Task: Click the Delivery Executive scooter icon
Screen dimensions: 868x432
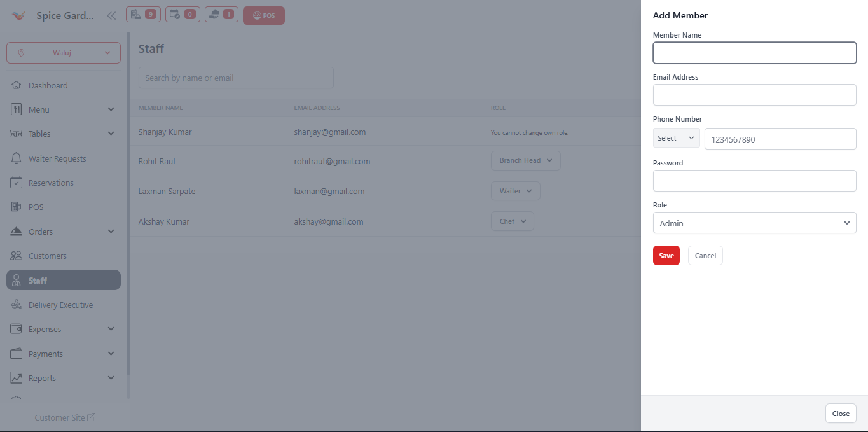Action: tap(17, 305)
